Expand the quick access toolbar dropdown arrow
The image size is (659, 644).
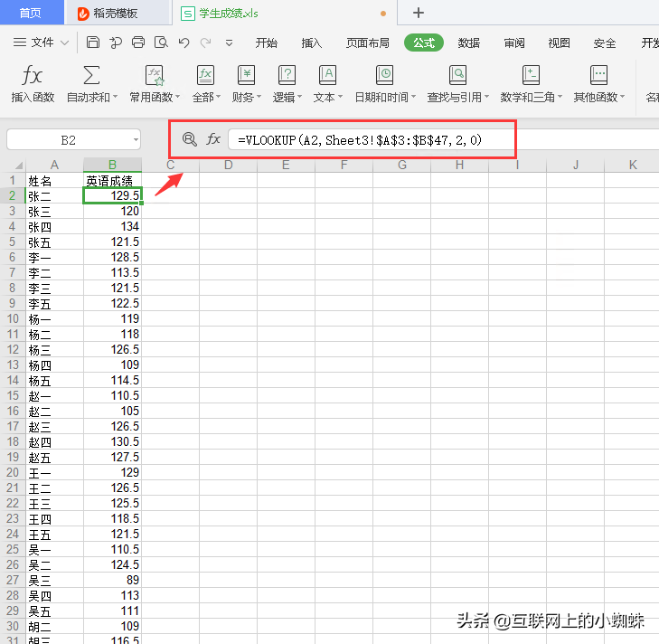(229, 43)
